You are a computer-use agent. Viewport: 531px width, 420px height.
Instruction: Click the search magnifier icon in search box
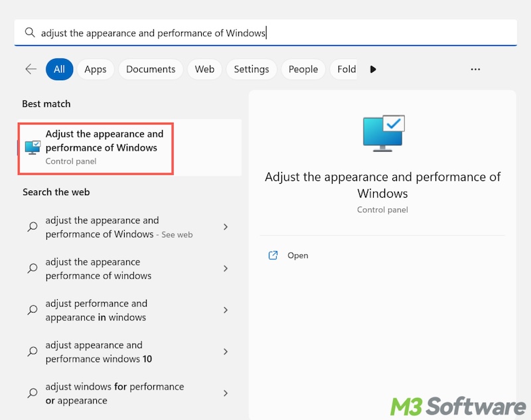[29, 33]
